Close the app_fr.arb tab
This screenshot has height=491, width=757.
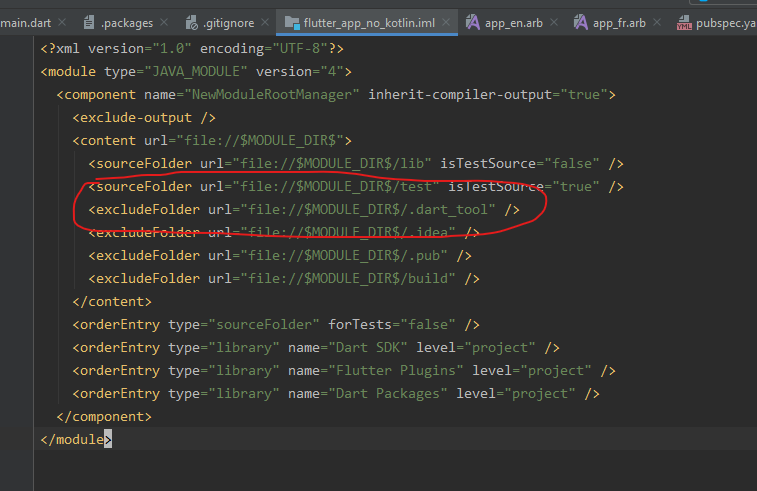657,22
